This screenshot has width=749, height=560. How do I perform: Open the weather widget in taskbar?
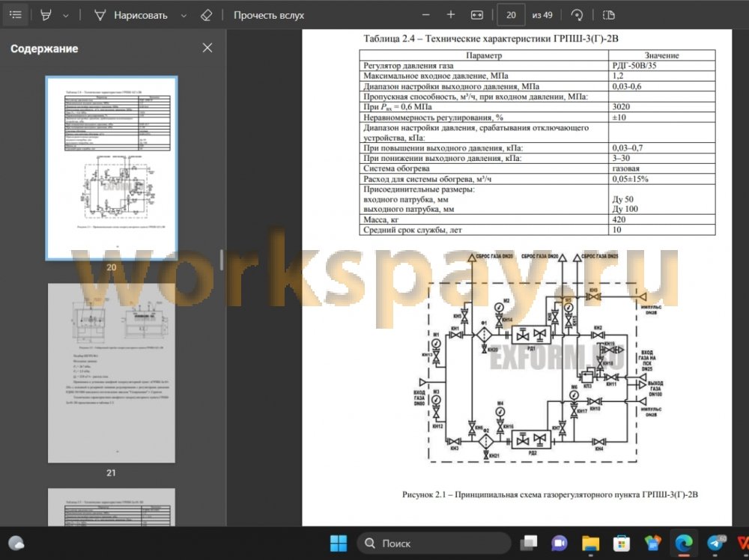16,544
